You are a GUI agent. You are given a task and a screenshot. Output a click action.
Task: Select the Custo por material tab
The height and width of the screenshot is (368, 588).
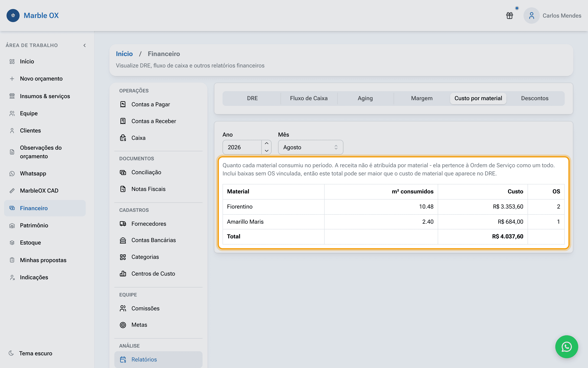478,98
